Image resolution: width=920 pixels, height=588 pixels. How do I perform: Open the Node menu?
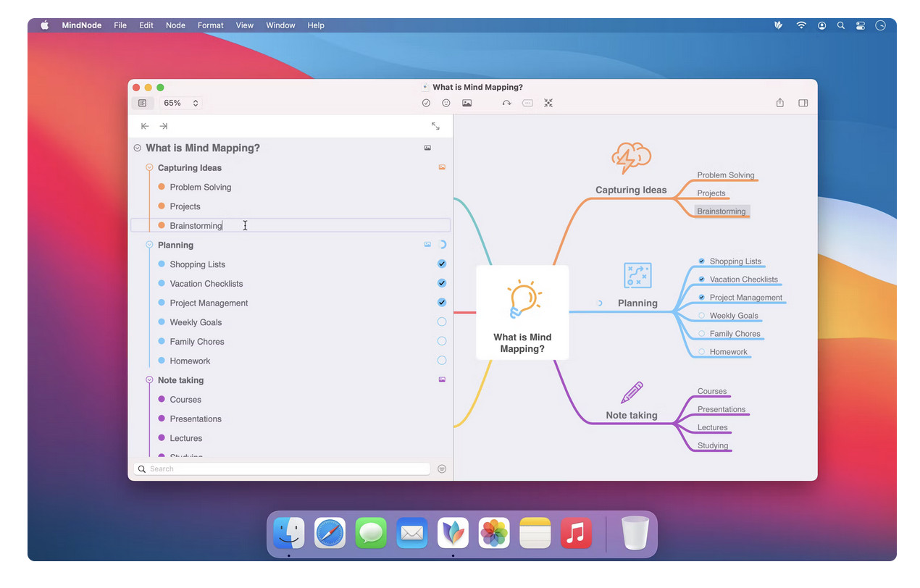[175, 25]
